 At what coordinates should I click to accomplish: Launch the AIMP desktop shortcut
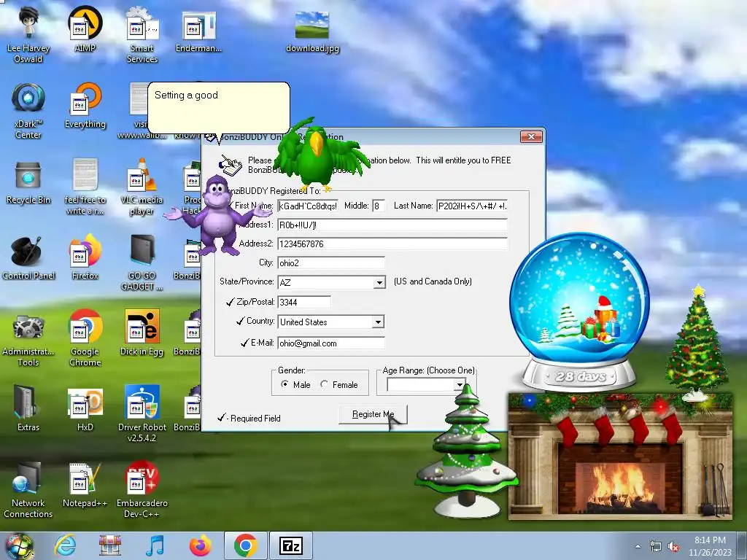pos(85,29)
